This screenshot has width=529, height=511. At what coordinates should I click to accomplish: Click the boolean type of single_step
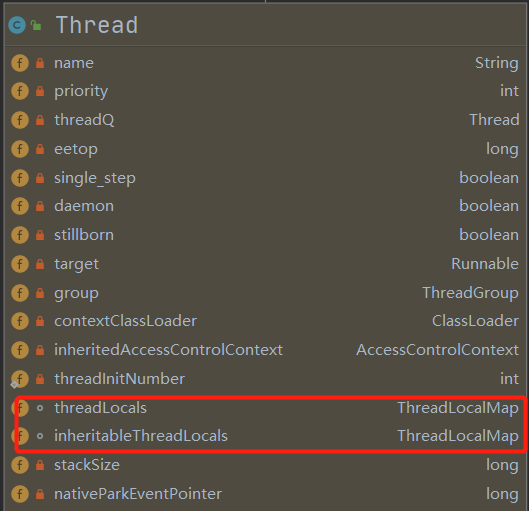point(489,178)
